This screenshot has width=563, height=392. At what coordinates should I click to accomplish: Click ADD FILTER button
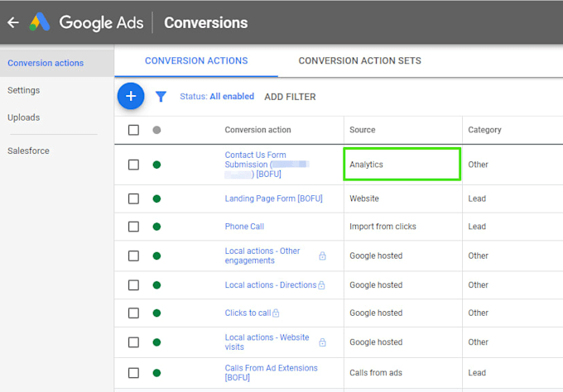click(x=290, y=97)
